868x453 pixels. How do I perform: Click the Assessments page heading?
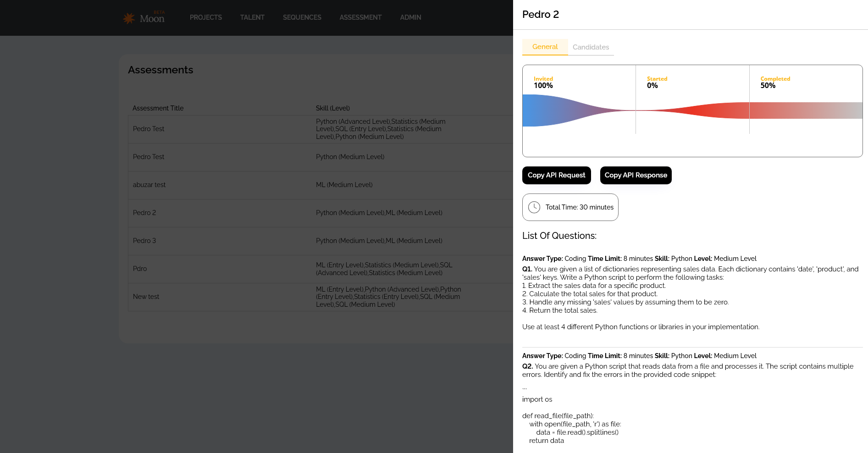click(x=160, y=70)
